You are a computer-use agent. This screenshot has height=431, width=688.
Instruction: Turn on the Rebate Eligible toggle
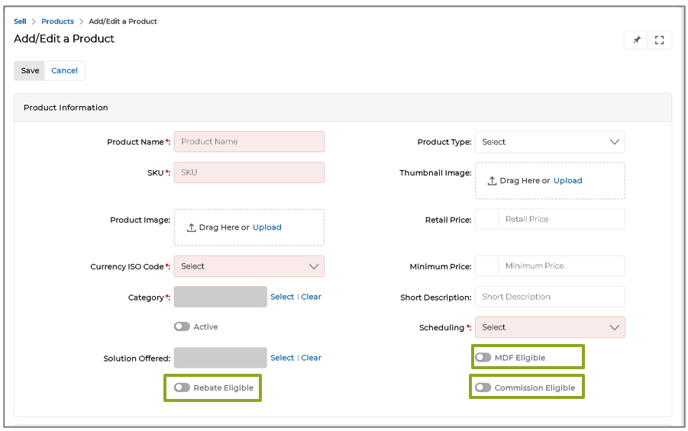point(181,387)
